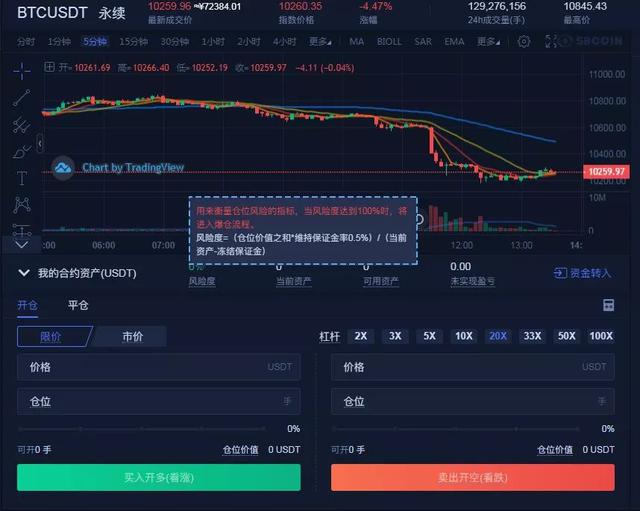Image resolution: width=640 pixels, height=511 pixels.
Task: Collapse 我的合约资产(USDT) section
Action: 24,273
